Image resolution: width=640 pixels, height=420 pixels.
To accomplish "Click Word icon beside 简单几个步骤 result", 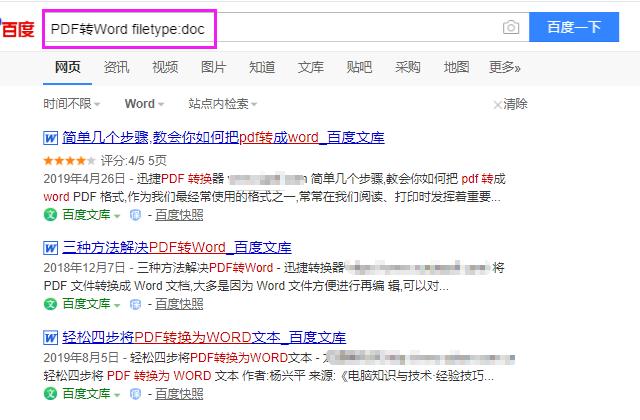I will coord(51,138).
